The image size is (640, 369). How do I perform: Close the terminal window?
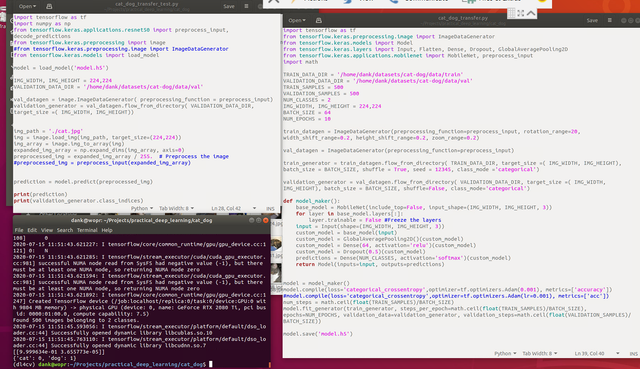coord(265,220)
